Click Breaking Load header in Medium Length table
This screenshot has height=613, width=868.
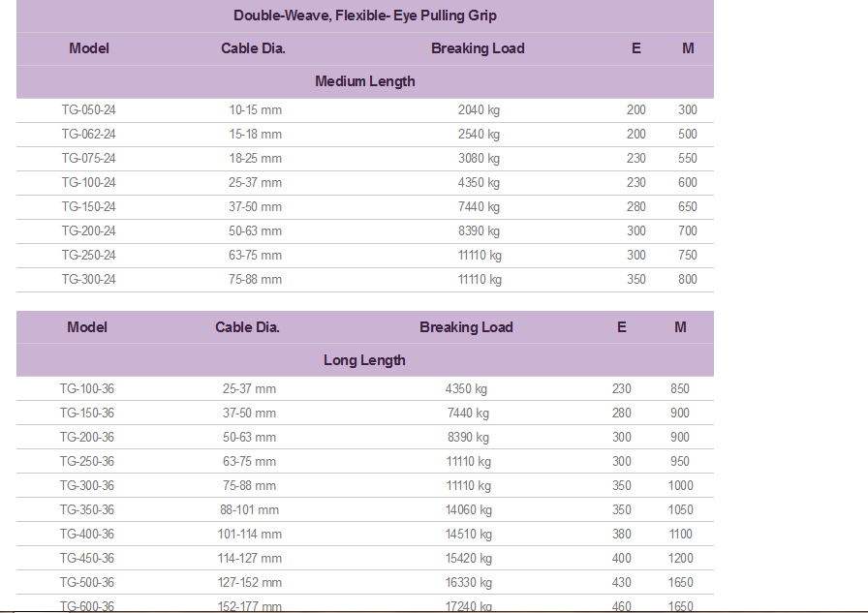click(x=478, y=48)
